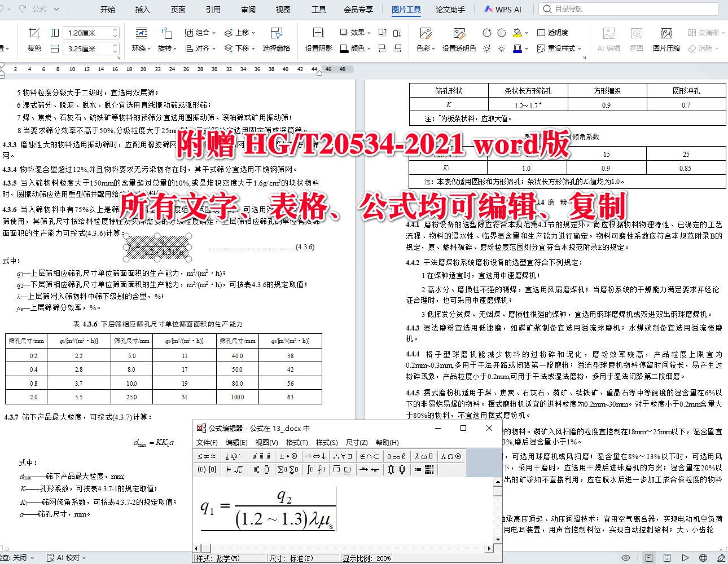The height and width of the screenshot is (564, 728).
Task: Open 论文助手 tab
Action: point(450,10)
